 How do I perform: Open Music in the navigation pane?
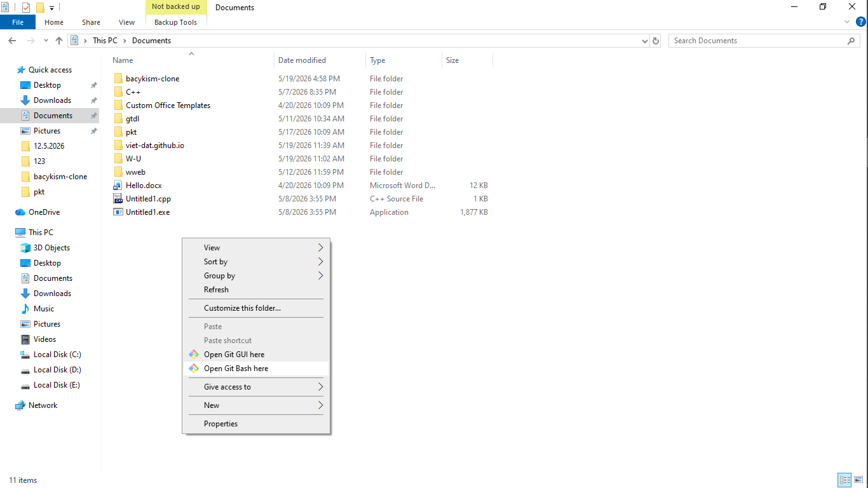pyautogui.click(x=44, y=309)
